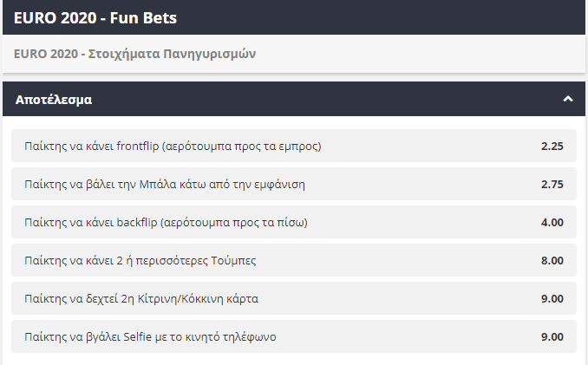
Task: Select 9.00 odds for the Selfie bet
Action: tap(552, 336)
